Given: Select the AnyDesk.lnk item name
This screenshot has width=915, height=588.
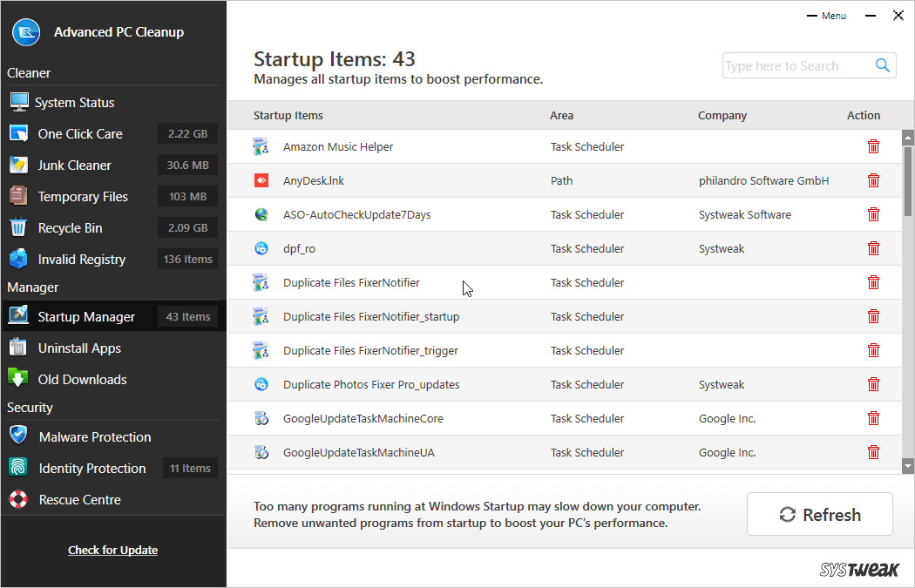Looking at the screenshot, I should [x=314, y=180].
